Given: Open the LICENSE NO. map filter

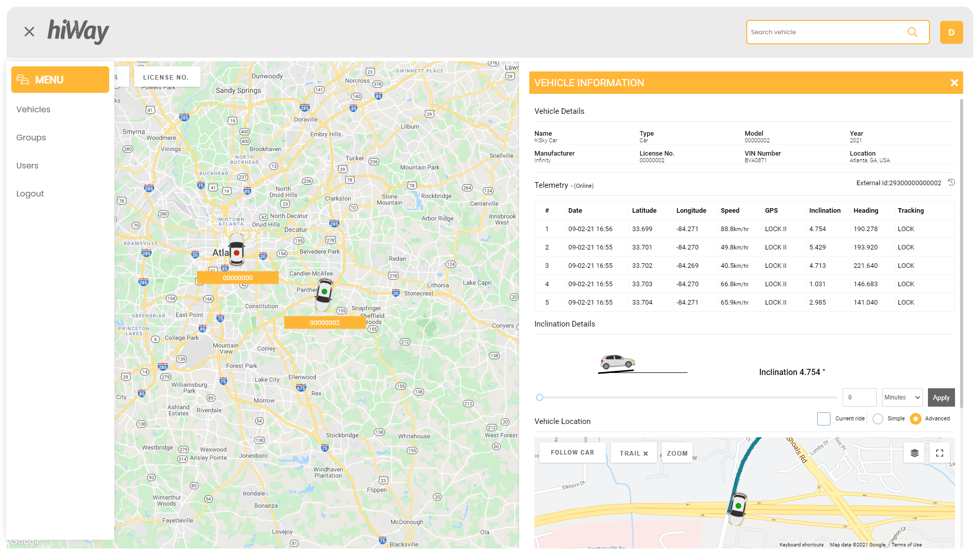Looking at the screenshot, I should point(166,77).
